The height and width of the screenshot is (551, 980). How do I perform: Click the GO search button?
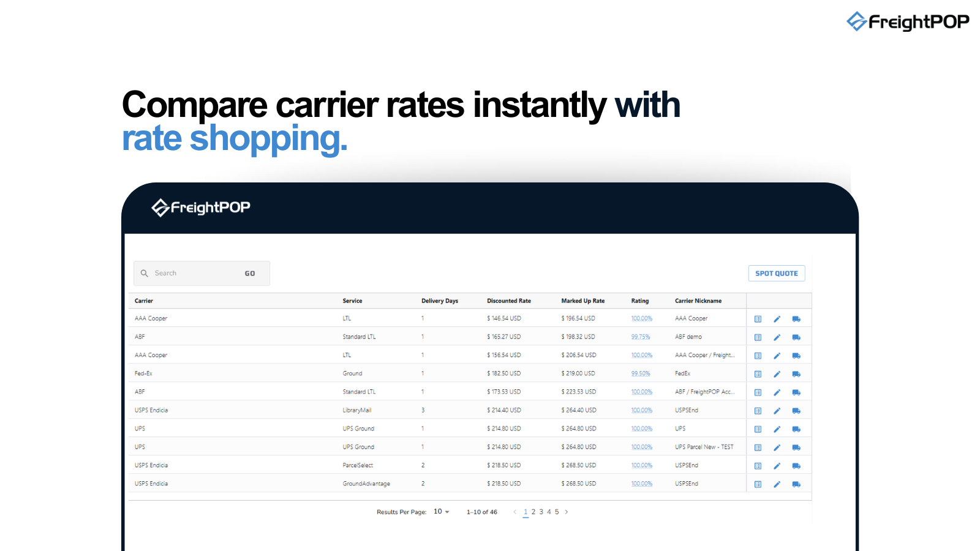(250, 274)
